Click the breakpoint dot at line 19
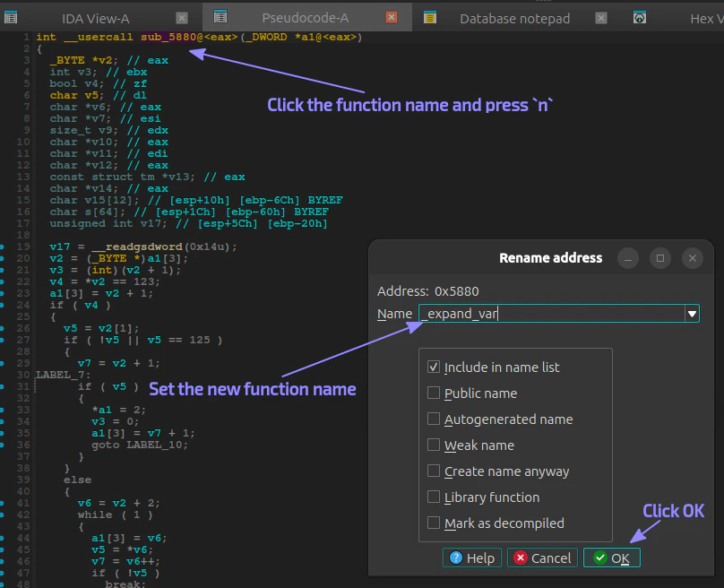 click(x=3, y=246)
